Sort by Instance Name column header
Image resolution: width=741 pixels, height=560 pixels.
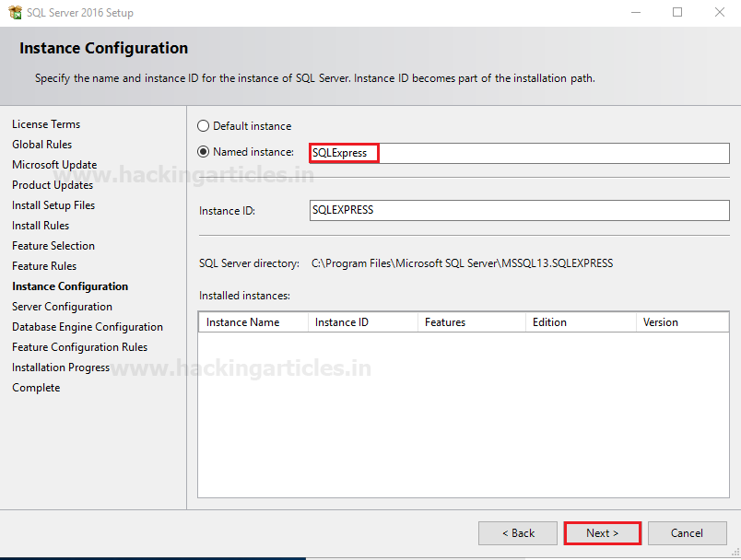[x=253, y=322]
